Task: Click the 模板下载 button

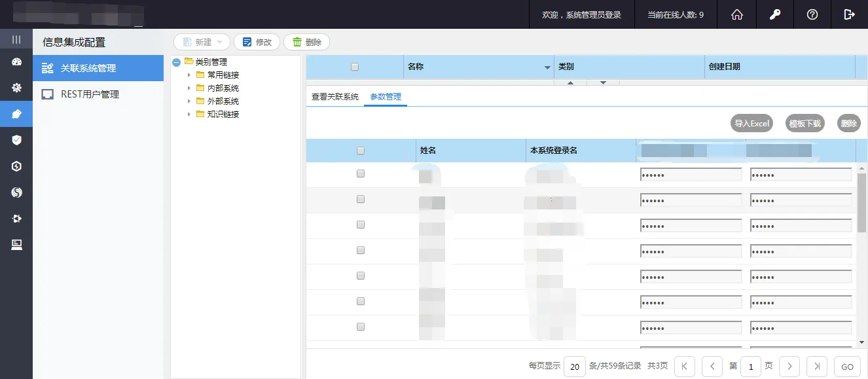Action: [805, 124]
